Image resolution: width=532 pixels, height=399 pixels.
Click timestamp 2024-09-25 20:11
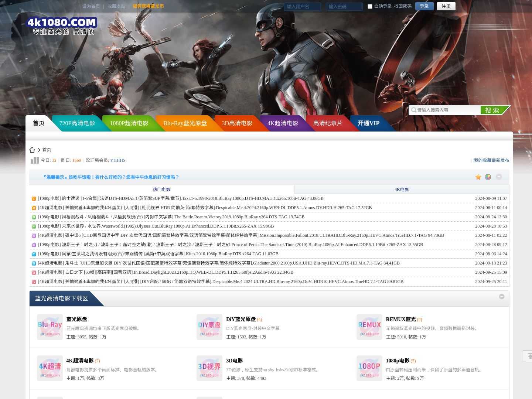tap(491, 282)
